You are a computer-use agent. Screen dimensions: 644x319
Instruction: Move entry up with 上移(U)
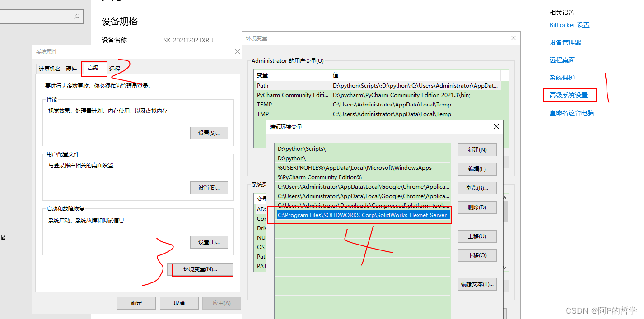477,236
